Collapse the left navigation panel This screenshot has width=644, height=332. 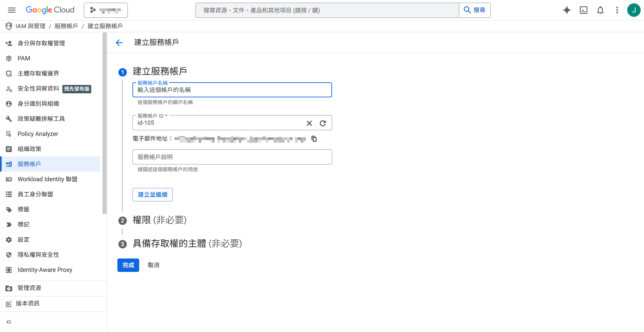8,322
